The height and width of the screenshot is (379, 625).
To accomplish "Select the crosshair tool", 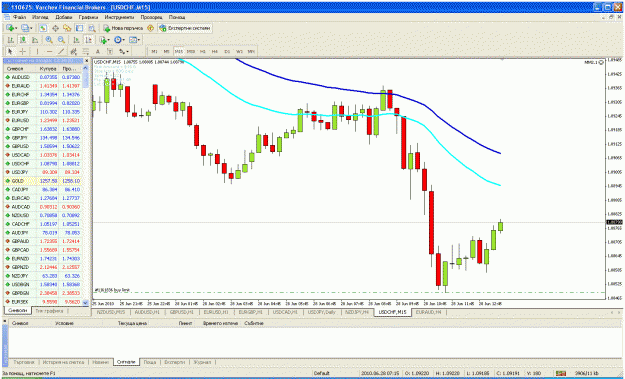I will 23,51.
